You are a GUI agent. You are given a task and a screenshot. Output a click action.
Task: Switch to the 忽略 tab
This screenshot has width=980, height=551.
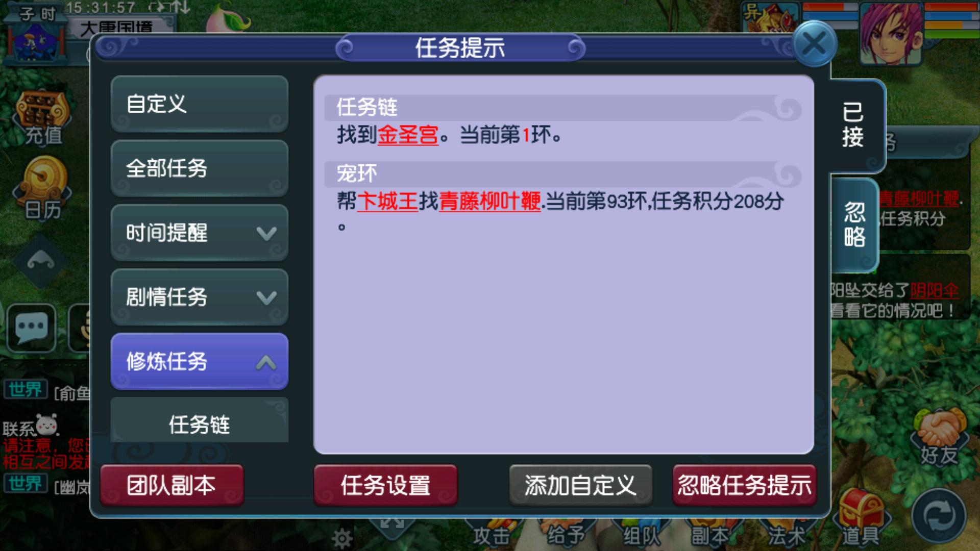[x=854, y=225]
